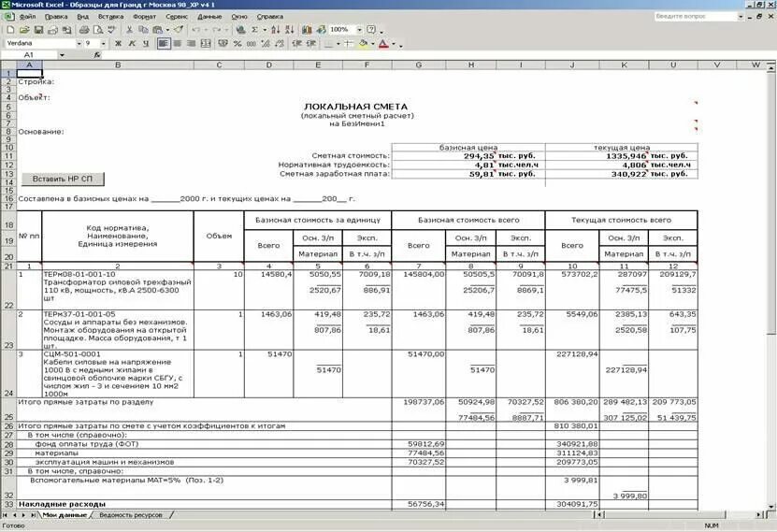Toggle align left button

click(163, 44)
